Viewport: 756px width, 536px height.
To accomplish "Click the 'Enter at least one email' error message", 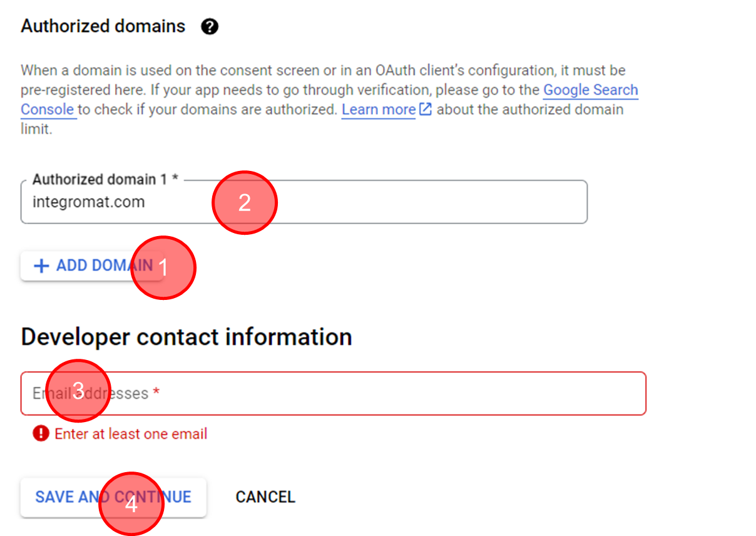I will click(x=131, y=434).
